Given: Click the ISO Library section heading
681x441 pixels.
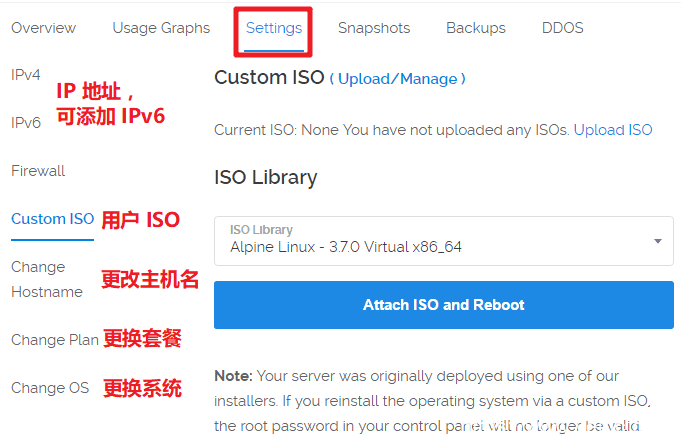Looking at the screenshot, I should (266, 178).
